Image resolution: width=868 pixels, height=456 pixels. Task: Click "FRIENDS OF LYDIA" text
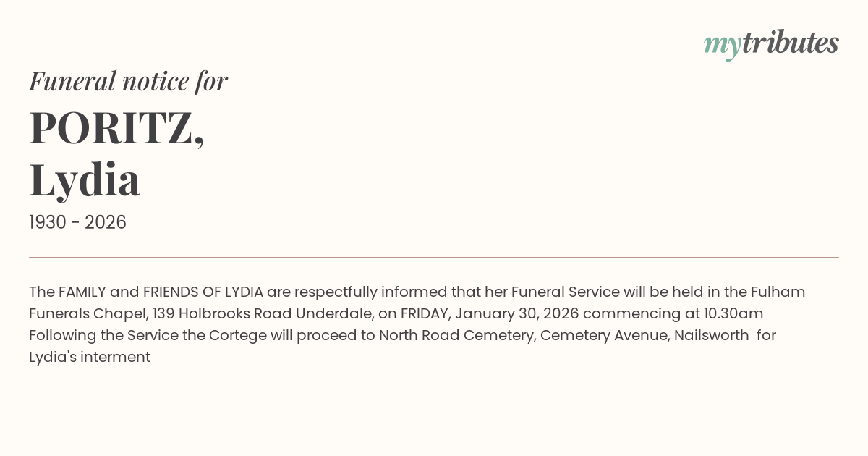[203, 292]
